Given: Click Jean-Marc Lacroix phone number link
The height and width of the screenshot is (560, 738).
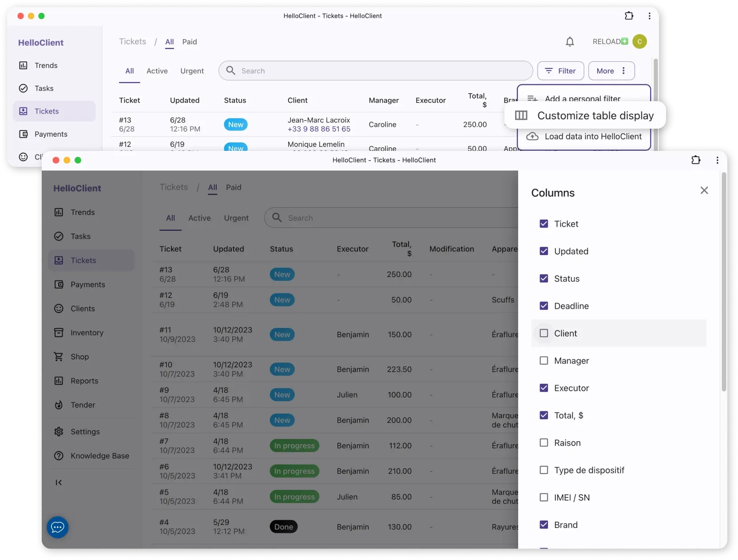Looking at the screenshot, I should pyautogui.click(x=319, y=129).
